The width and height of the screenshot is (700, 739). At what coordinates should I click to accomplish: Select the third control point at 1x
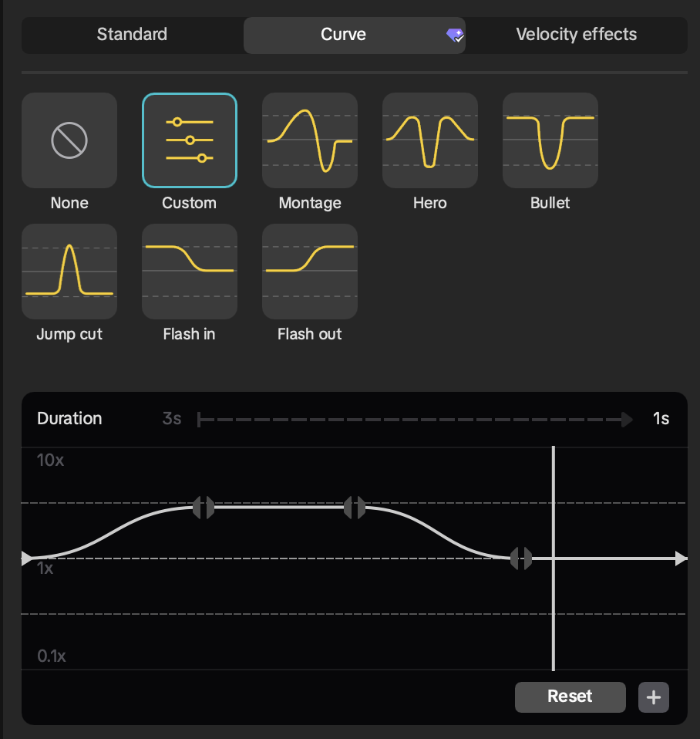pyautogui.click(x=521, y=558)
